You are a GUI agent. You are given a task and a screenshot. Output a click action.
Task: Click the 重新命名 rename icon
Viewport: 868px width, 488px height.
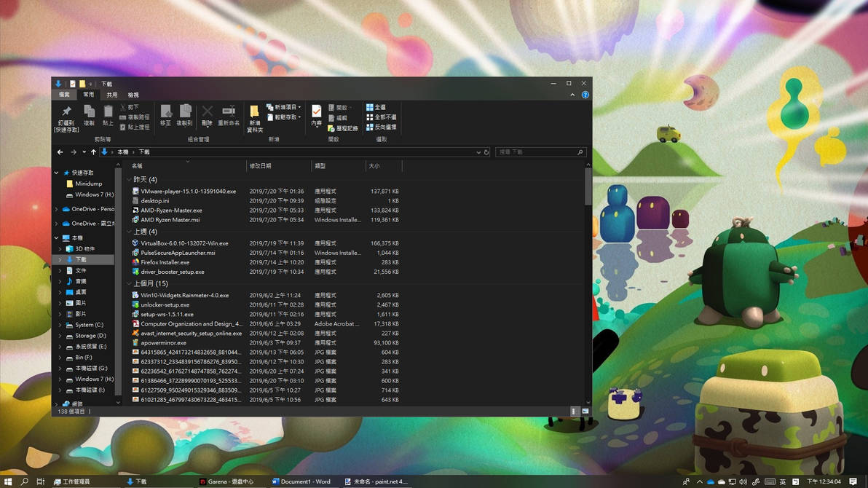(x=229, y=111)
